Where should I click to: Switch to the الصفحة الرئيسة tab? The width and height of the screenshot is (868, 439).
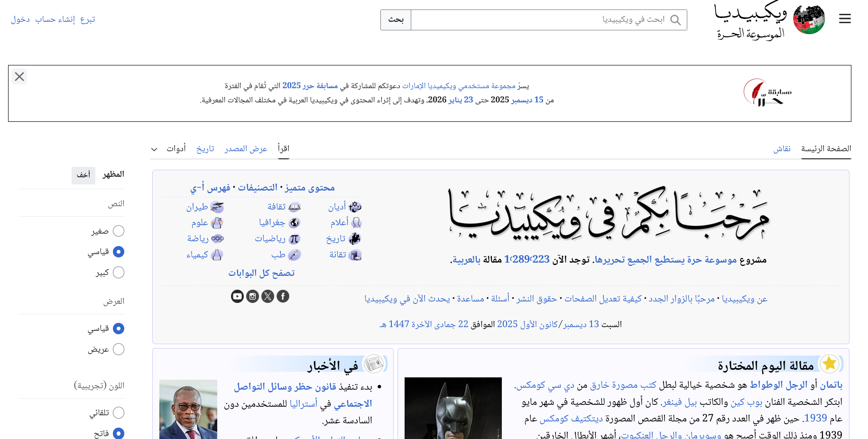(826, 149)
